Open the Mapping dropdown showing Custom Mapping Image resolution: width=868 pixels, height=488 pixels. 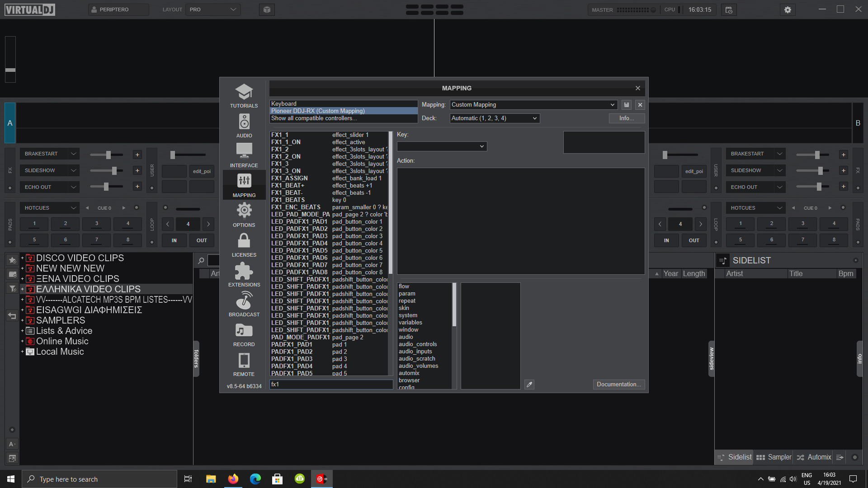533,105
